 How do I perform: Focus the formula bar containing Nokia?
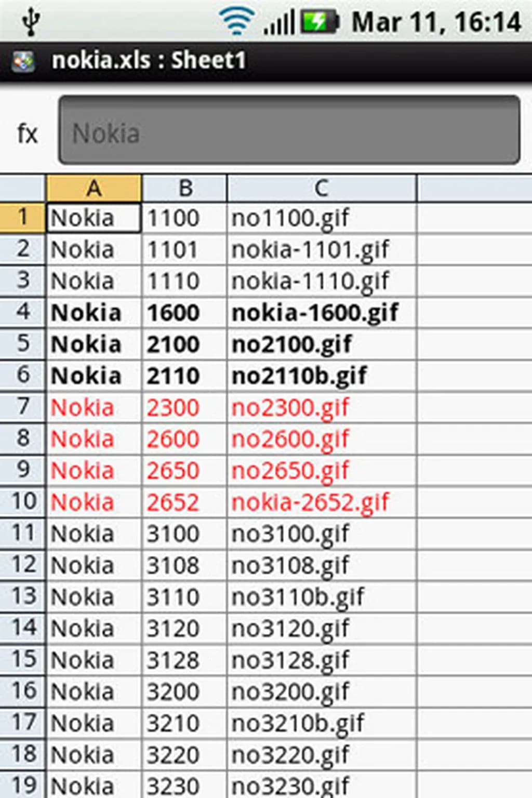pos(289,130)
